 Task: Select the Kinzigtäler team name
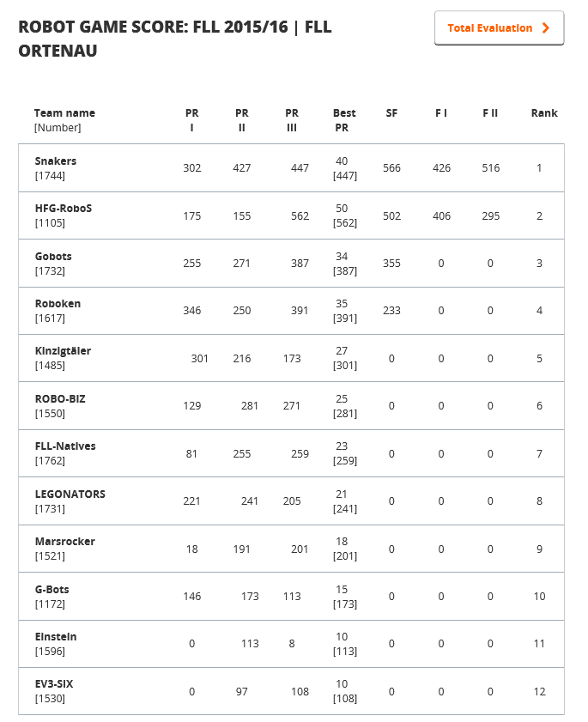[63, 351]
